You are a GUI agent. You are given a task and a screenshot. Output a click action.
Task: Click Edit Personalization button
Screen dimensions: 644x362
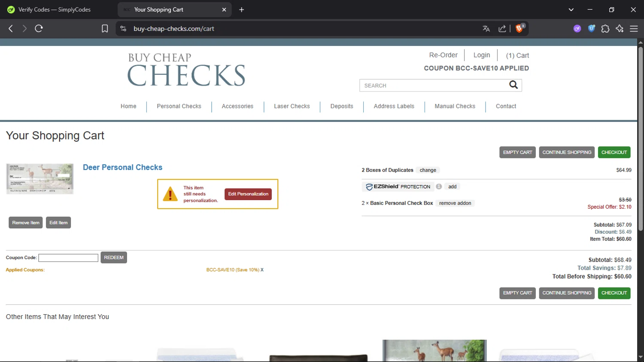coord(248,194)
